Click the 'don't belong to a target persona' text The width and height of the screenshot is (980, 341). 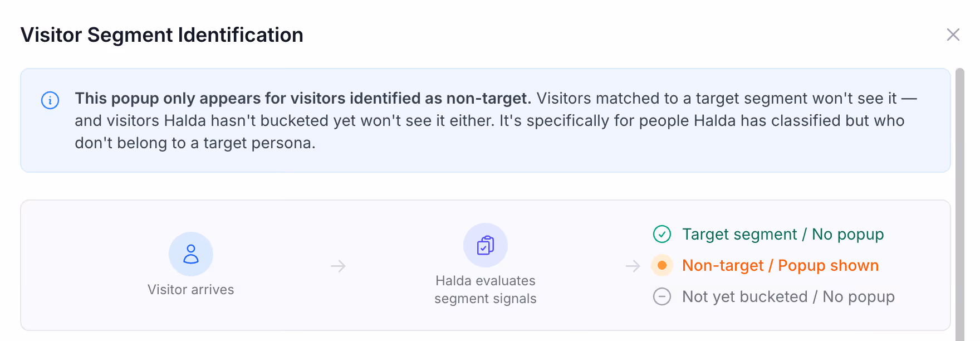pyautogui.click(x=195, y=143)
